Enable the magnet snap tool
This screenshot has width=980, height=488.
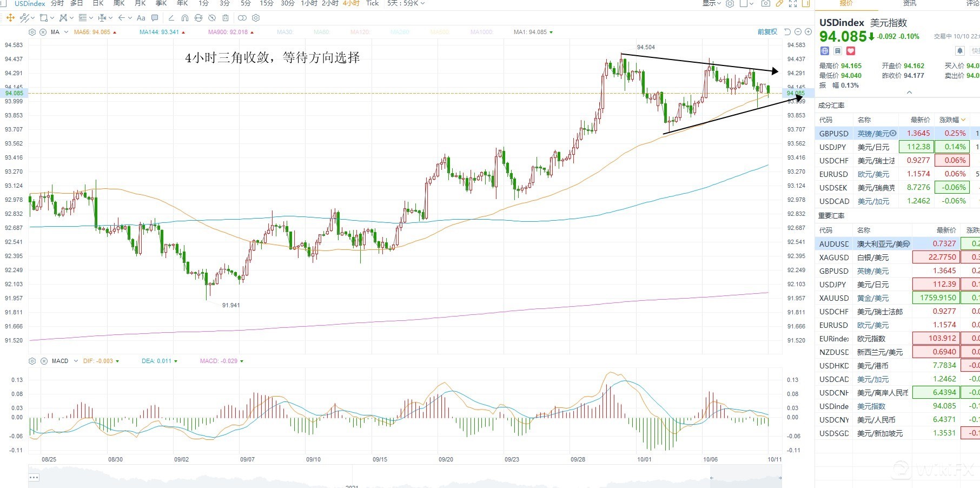185,18
